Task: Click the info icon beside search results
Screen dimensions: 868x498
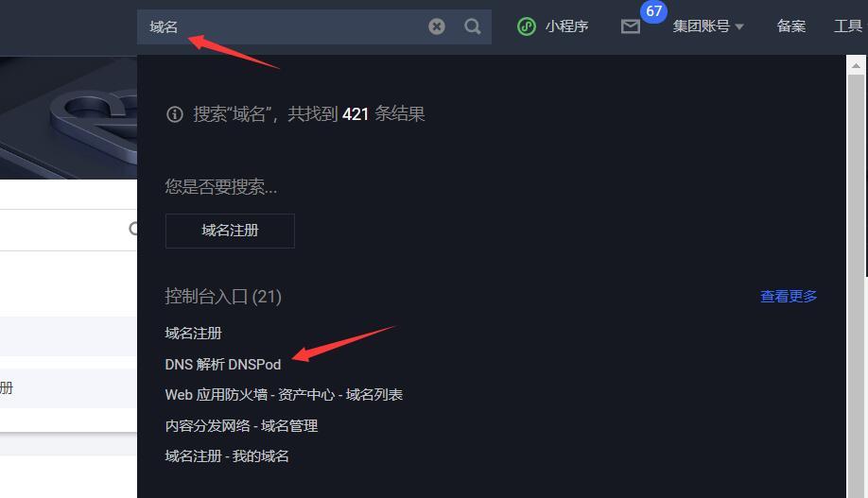Action: coord(174,114)
